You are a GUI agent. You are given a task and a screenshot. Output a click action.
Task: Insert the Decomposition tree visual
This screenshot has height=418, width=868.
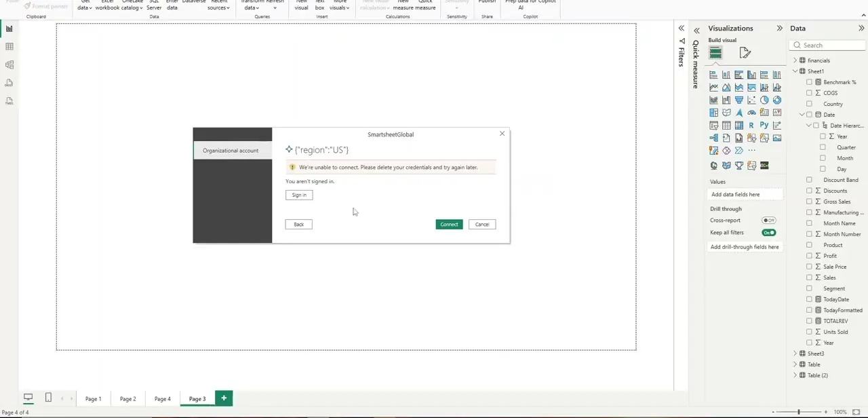(713, 138)
